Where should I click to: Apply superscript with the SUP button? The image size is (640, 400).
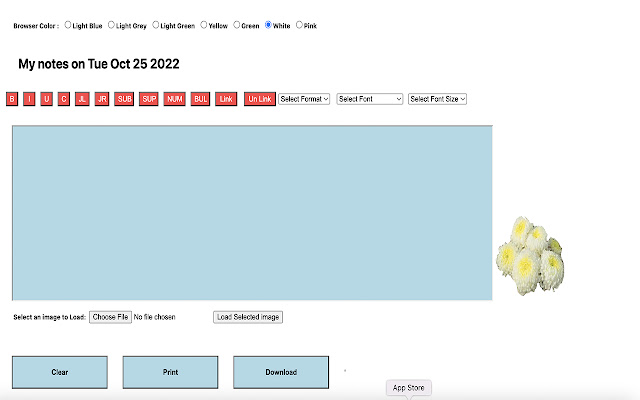[149, 99]
